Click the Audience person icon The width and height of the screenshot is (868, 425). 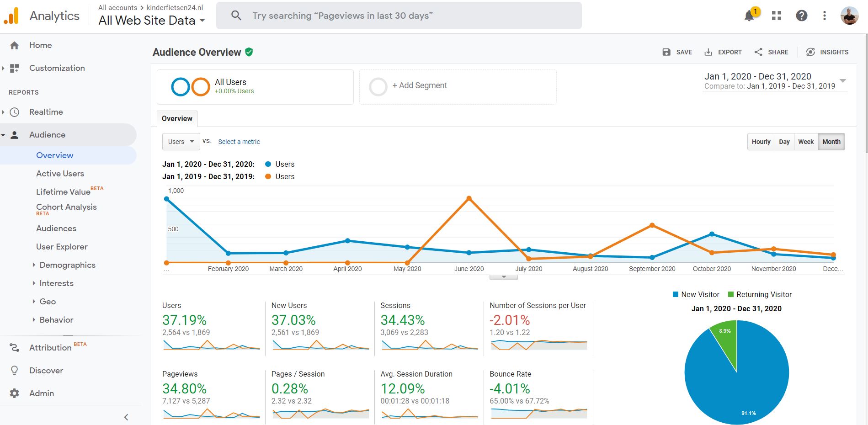coord(15,135)
